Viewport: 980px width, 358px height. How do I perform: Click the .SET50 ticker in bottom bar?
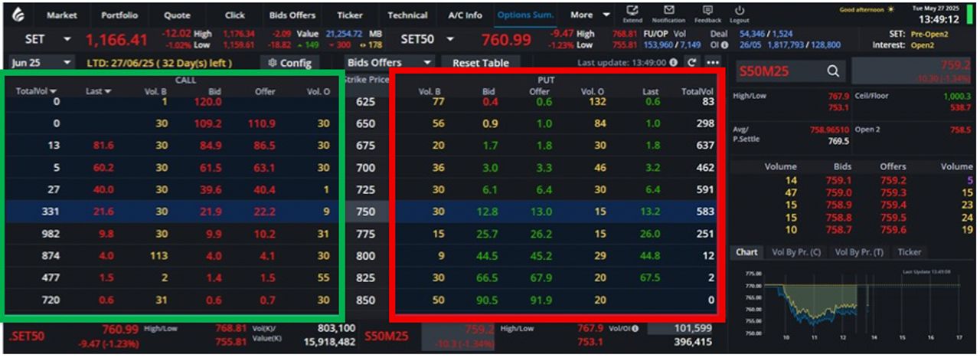coord(27,336)
